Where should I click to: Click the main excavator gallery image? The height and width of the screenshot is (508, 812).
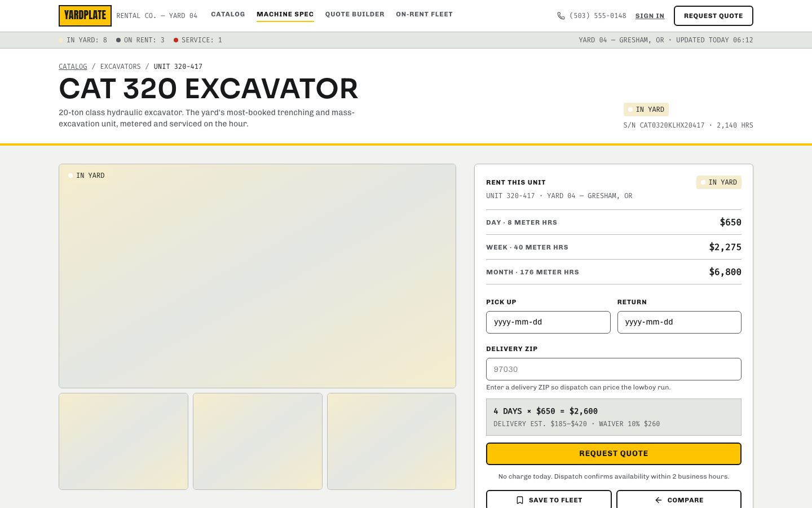tap(257, 276)
